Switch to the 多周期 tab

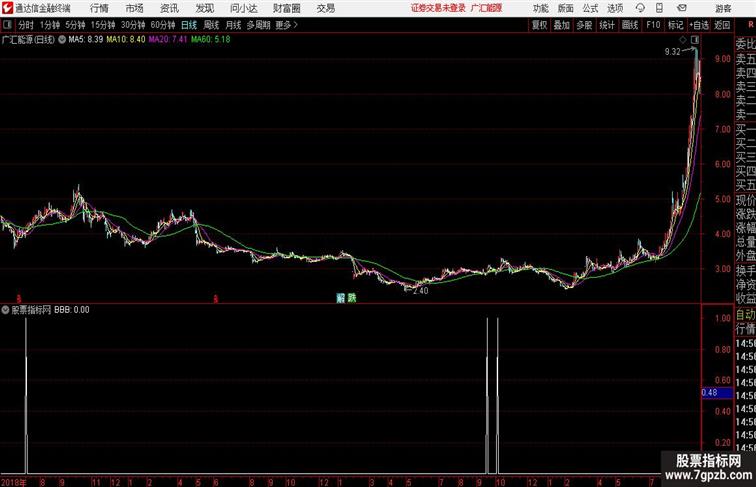[258, 25]
